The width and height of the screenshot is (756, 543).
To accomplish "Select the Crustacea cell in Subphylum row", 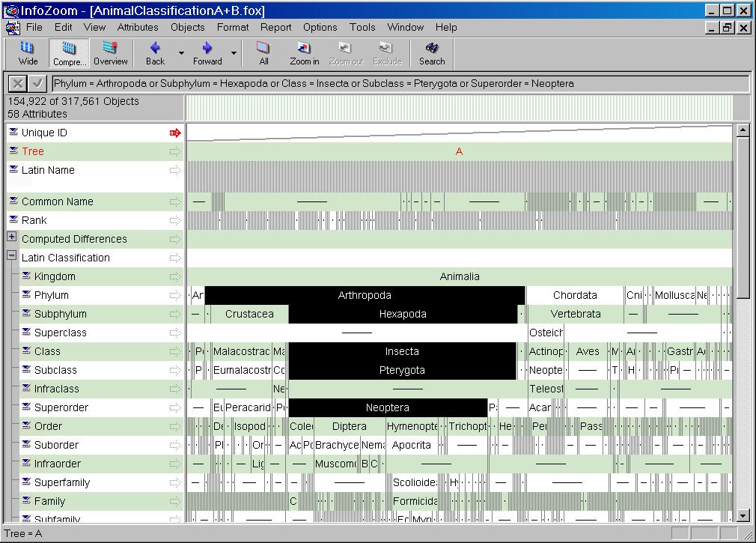I will (x=249, y=314).
